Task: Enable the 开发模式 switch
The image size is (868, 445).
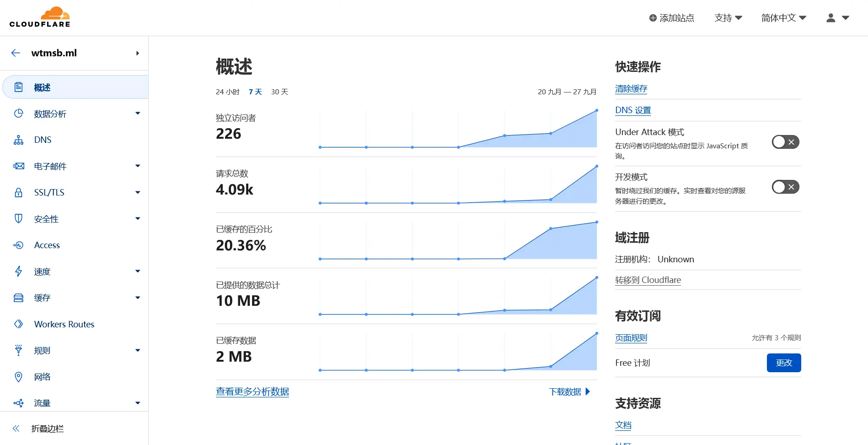Action: coord(786,187)
